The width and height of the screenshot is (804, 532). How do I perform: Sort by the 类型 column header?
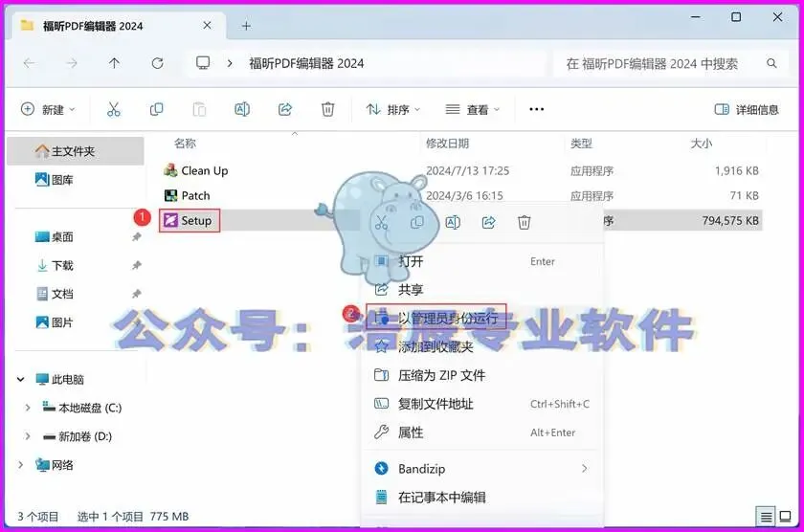(582, 144)
